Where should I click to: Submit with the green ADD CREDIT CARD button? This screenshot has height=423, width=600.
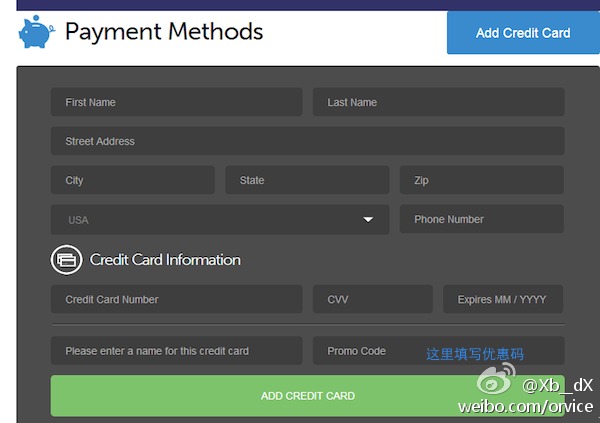pyautogui.click(x=307, y=396)
